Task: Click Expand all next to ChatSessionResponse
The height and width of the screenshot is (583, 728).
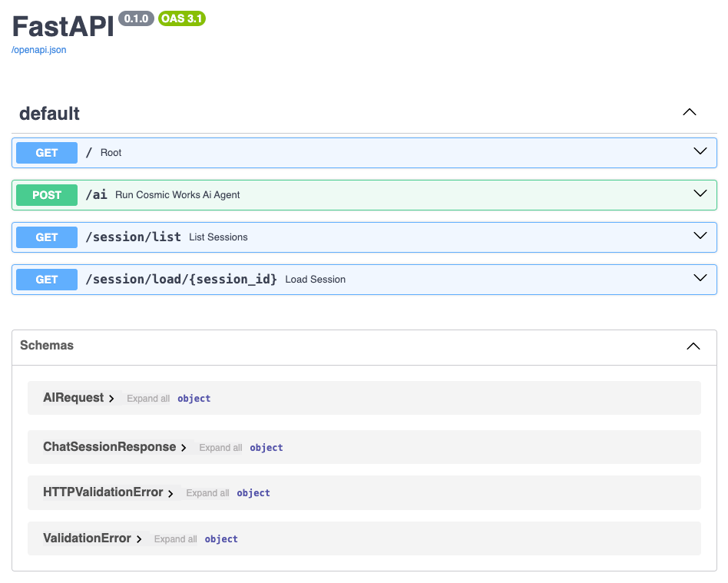Action: [220, 448]
